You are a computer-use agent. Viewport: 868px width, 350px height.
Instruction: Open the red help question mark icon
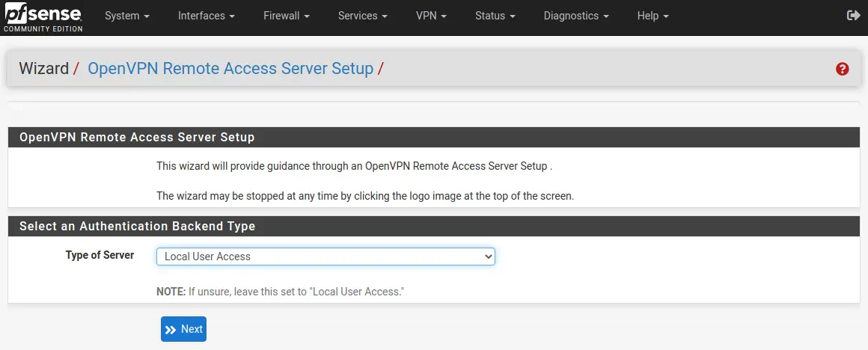click(842, 69)
